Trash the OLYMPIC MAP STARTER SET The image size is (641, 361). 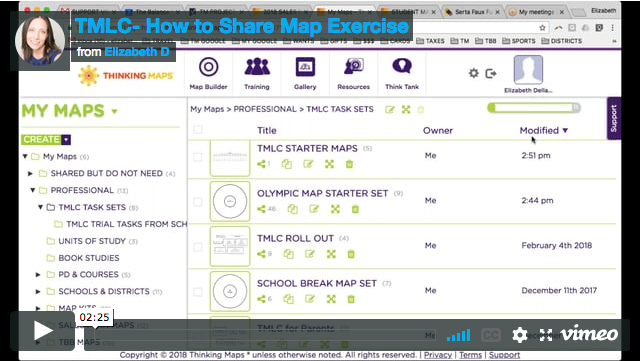click(355, 209)
